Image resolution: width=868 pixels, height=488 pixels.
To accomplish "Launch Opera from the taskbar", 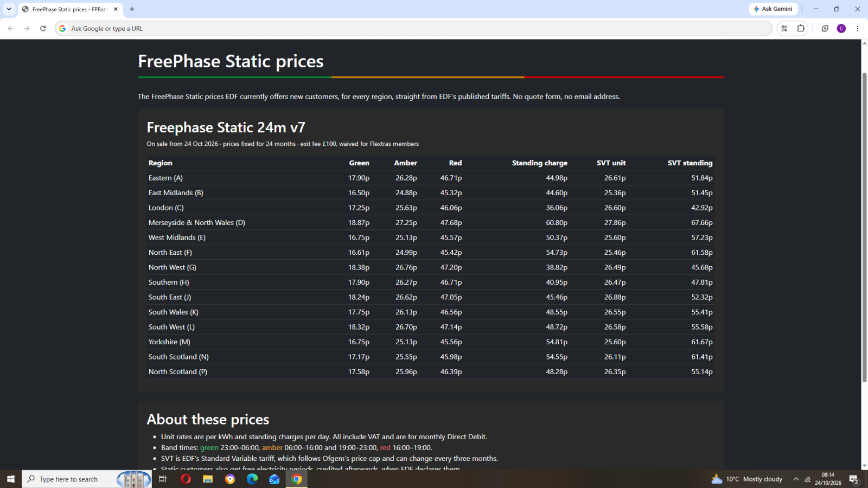I will [186, 479].
